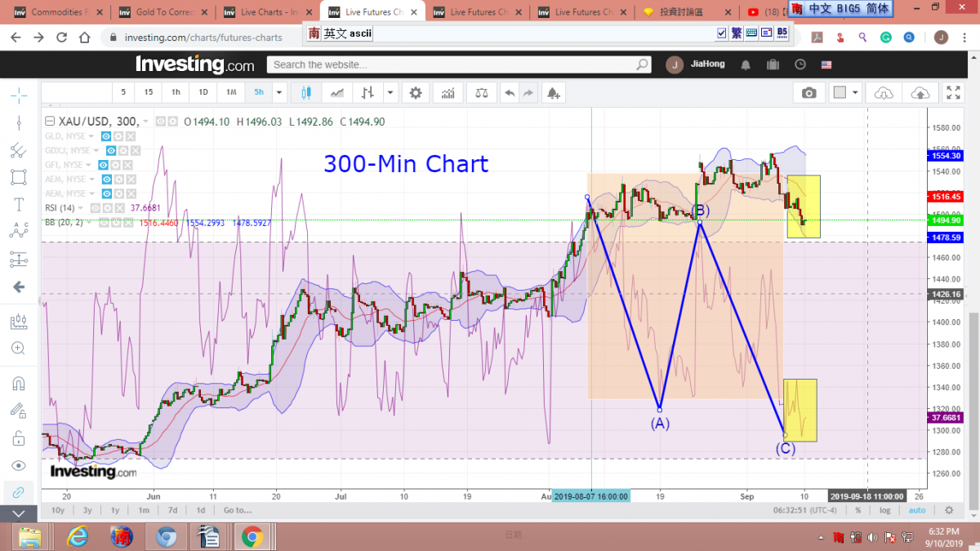Open XAU/USD symbol dropdown arrow
This screenshot has height=551, width=980.
pos(145,122)
